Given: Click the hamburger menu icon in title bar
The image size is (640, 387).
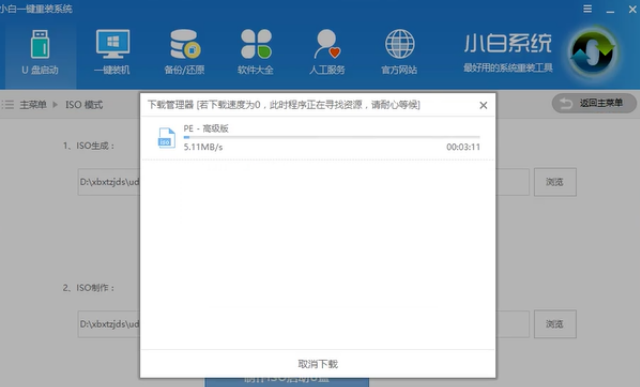Looking at the screenshot, I should [587, 9].
